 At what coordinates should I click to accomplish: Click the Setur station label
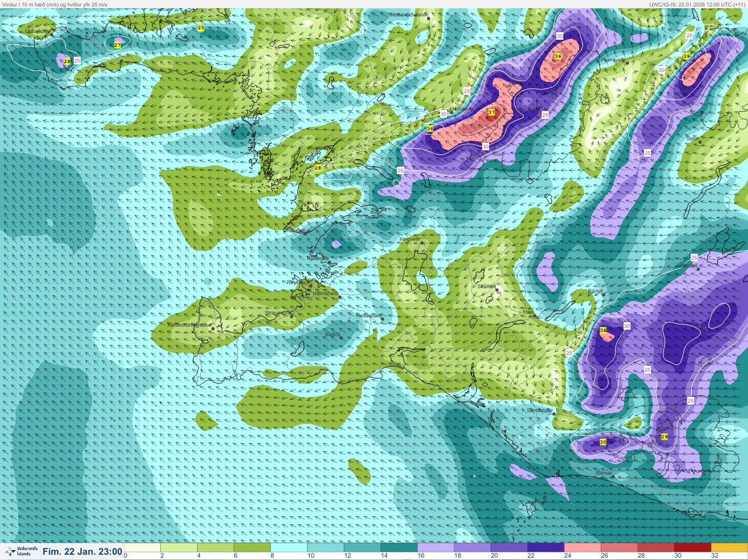(692, 139)
